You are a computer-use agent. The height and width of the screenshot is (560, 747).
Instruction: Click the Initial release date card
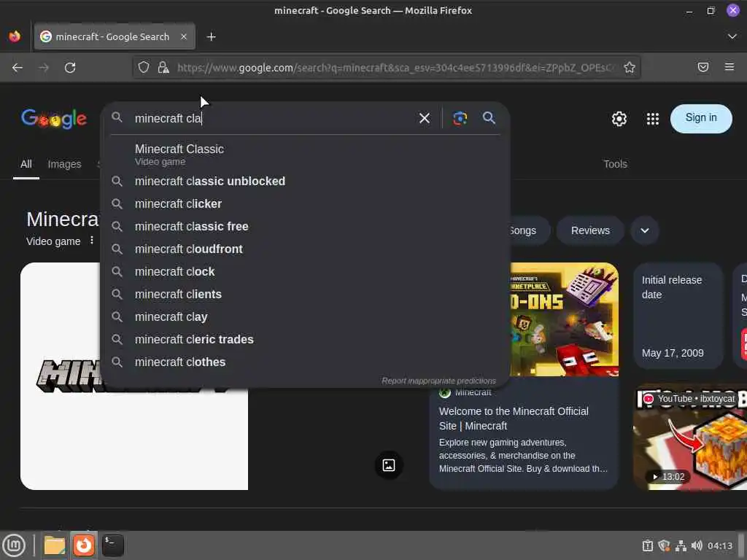678,316
